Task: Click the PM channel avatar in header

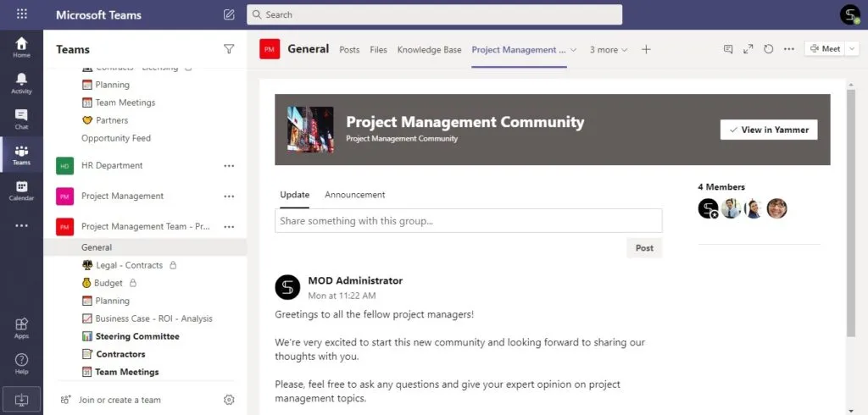Action: pyautogui.click(x=269, y=49)
